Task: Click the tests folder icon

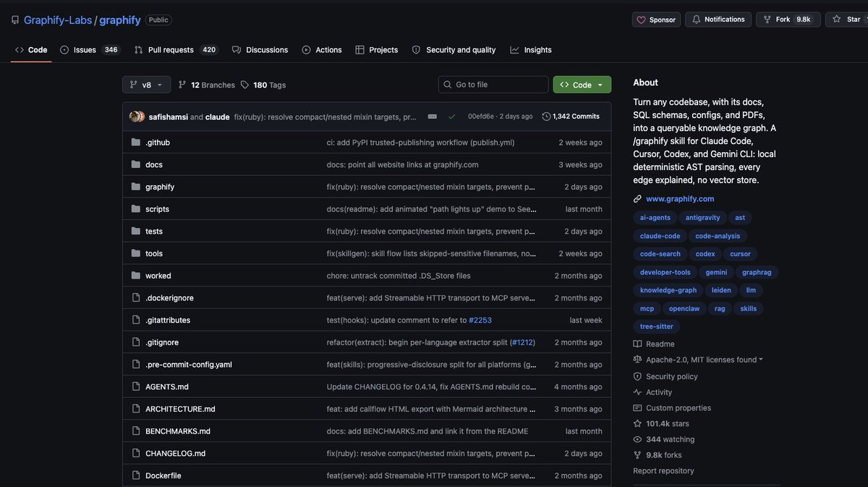Action: [136, 232]
